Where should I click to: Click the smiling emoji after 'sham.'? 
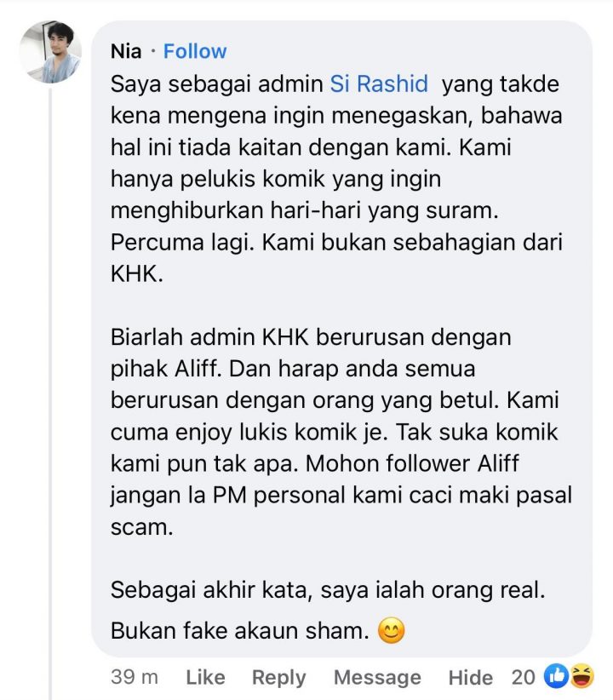[391, 631]
